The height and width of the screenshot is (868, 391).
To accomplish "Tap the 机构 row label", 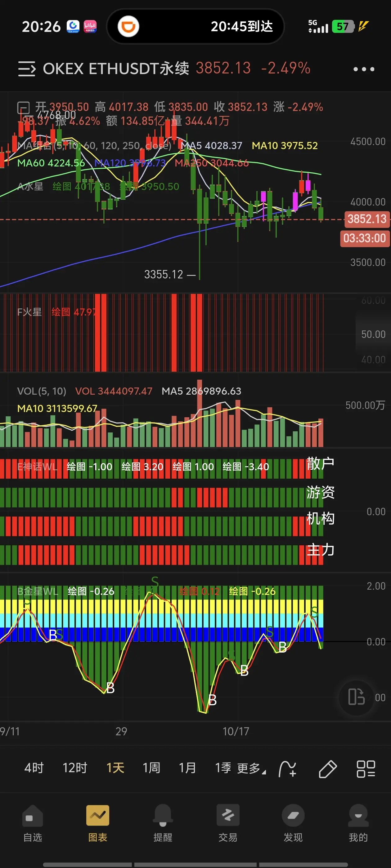I will (321, 519).
